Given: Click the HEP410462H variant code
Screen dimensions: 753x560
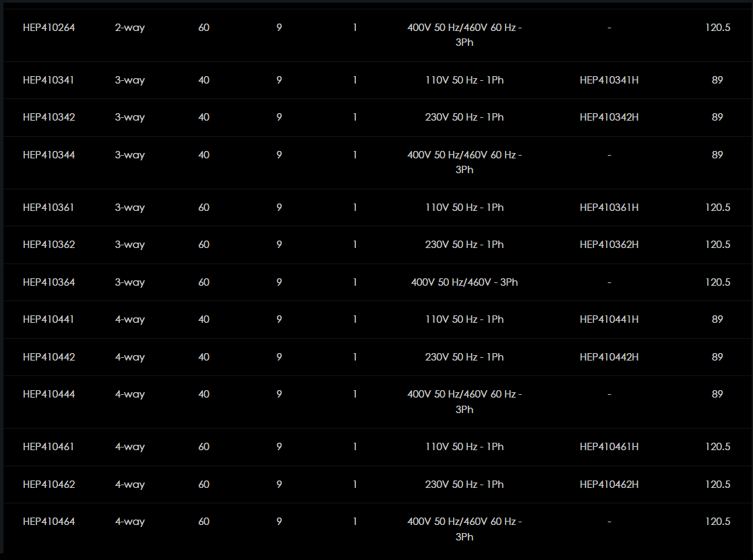Looking at the screenshot, I should [x=609, y=485].
